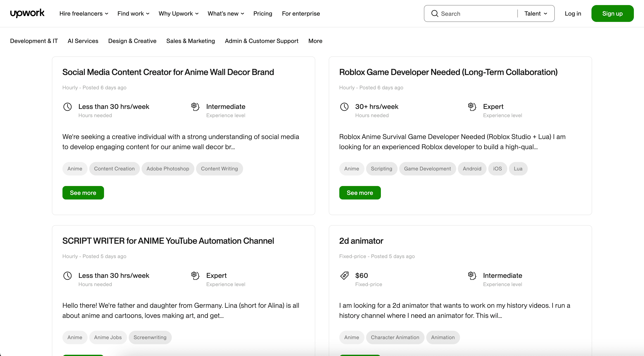644x356 pixels.
Task: Click the Log in link
Action: click(x=573, y=13)
